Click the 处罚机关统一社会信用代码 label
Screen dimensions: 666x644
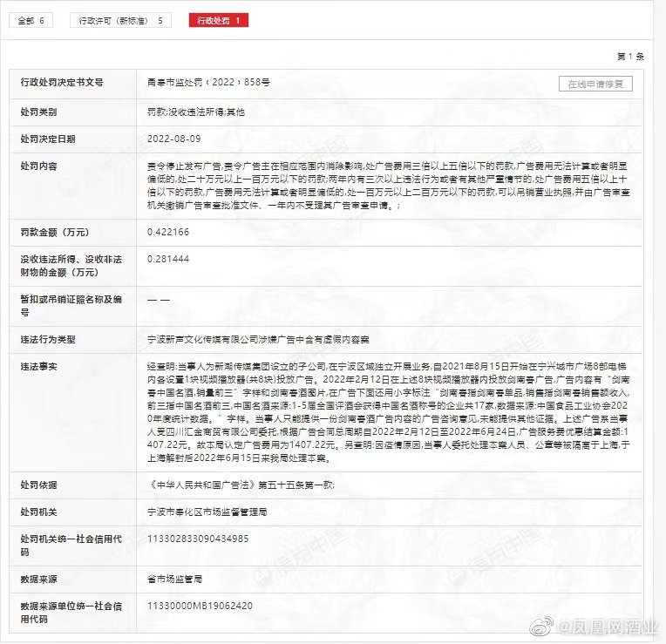[x=71, y=545]
